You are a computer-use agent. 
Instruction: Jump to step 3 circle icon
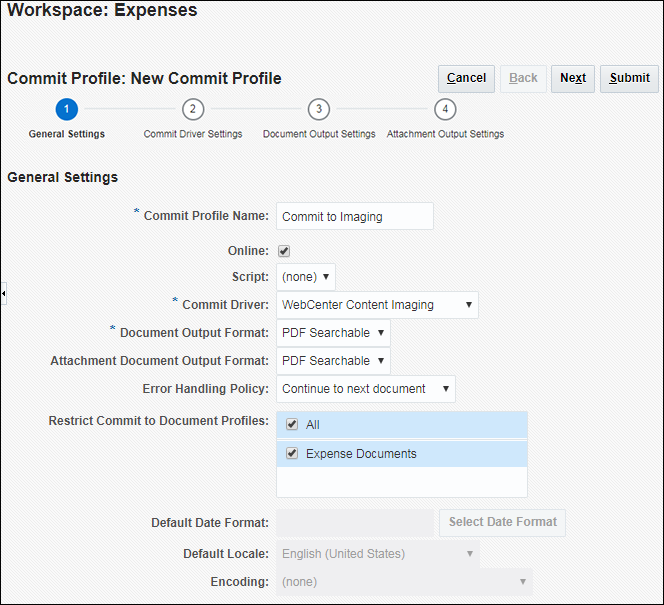[x=319, y=109]
